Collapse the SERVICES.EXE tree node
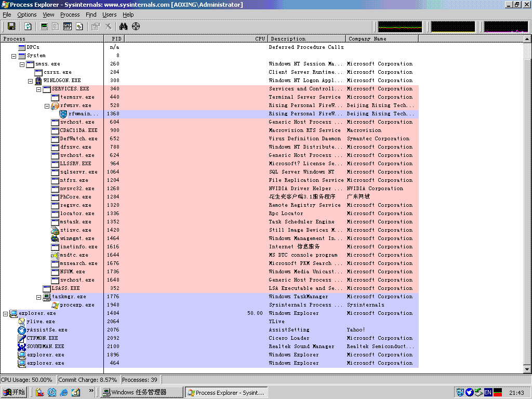Viewport: 532px width, 399px height. (38, 89)
